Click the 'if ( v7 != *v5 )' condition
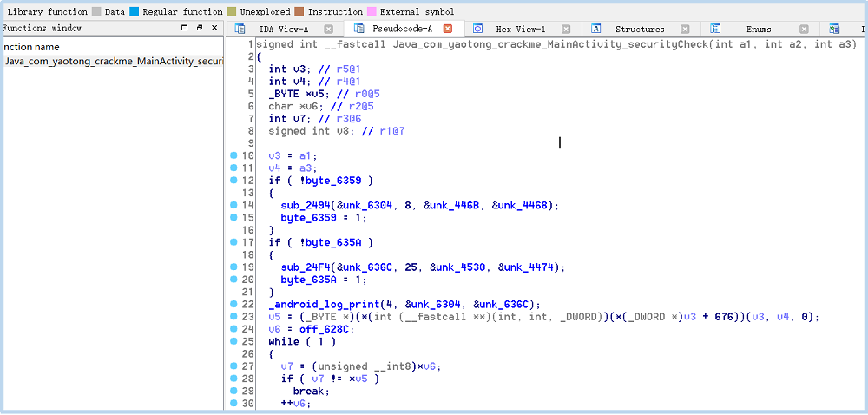This screenshot has width=868, height=415. (x=331, y=379)
